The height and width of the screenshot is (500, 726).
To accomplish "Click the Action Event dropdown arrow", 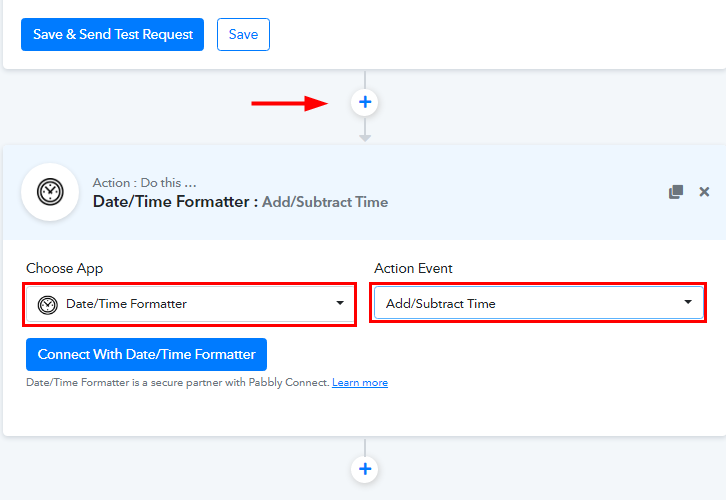I will (688, 302).
